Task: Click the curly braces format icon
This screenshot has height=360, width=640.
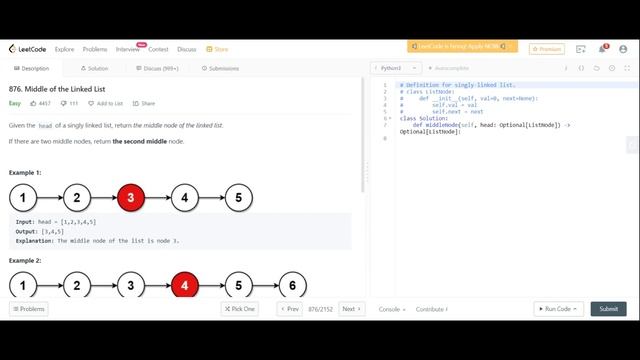Action: click(x=581, y=68)
